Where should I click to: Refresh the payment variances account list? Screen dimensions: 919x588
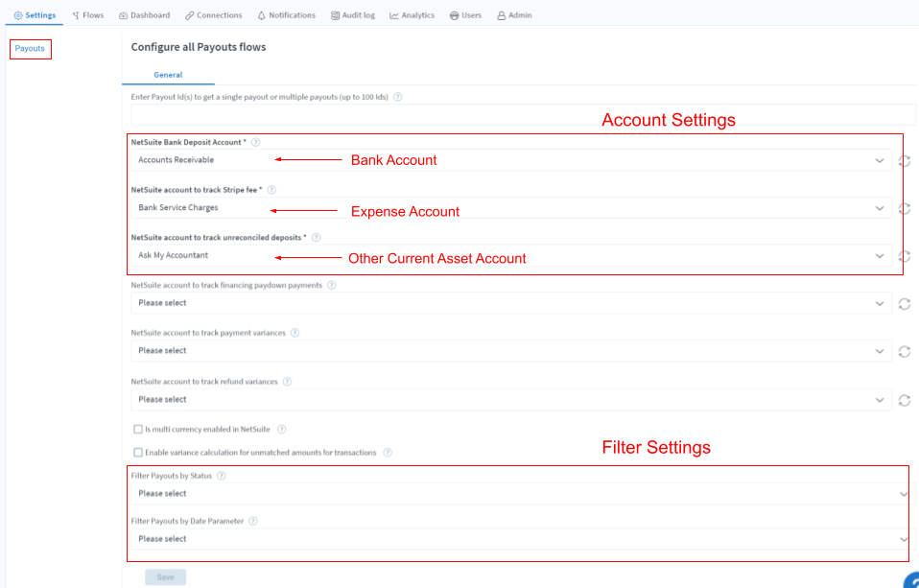click(x=905, y=352)
